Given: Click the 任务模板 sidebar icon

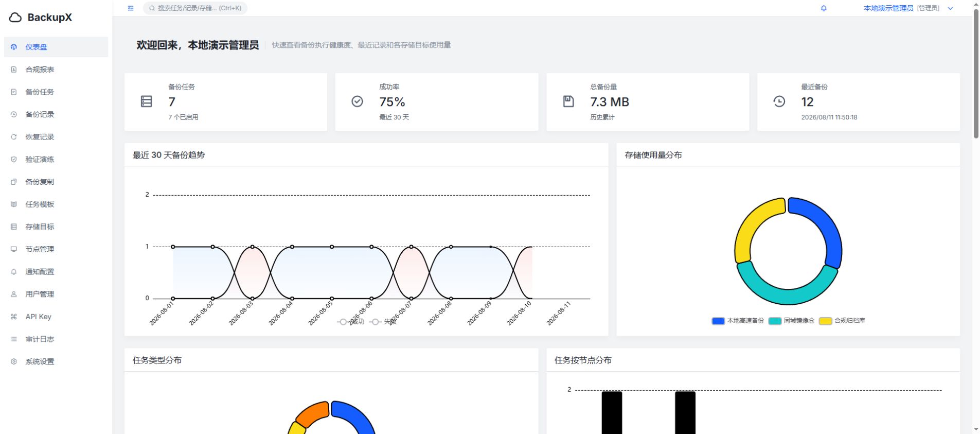Looking at the screenshot, I should tap(14, 204).
